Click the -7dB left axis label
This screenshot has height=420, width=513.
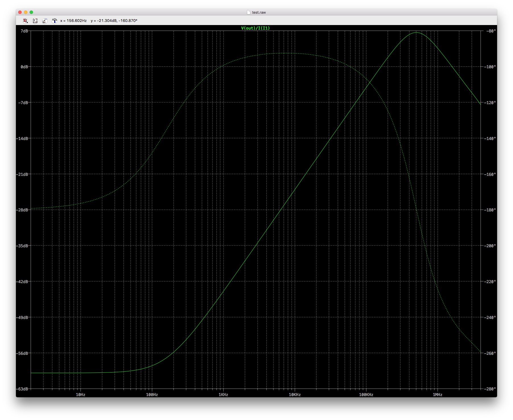pyautogui.click(x=23, y=103)
